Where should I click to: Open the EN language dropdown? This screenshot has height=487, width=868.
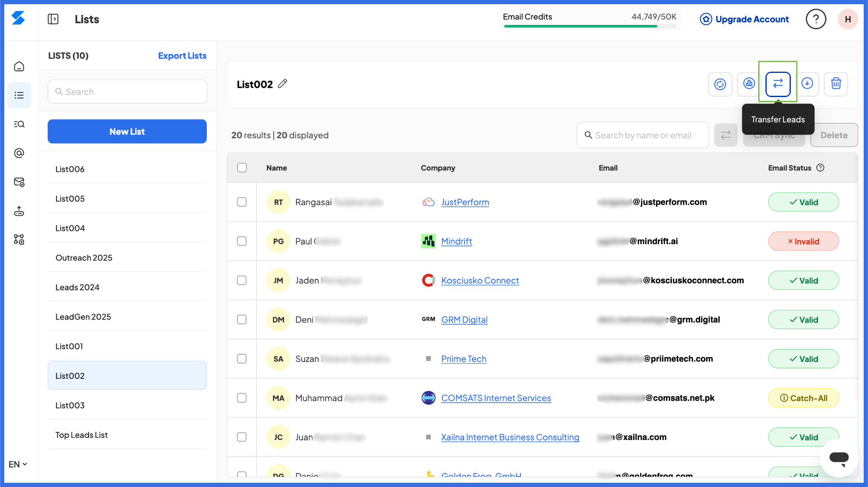18,464
